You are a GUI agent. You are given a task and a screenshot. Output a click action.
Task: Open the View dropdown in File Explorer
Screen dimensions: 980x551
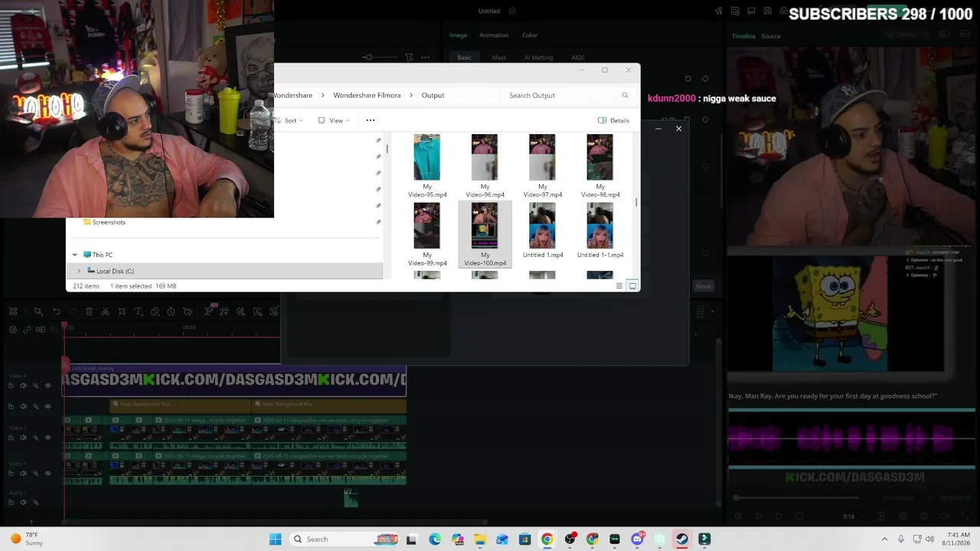tap(334, 120)
